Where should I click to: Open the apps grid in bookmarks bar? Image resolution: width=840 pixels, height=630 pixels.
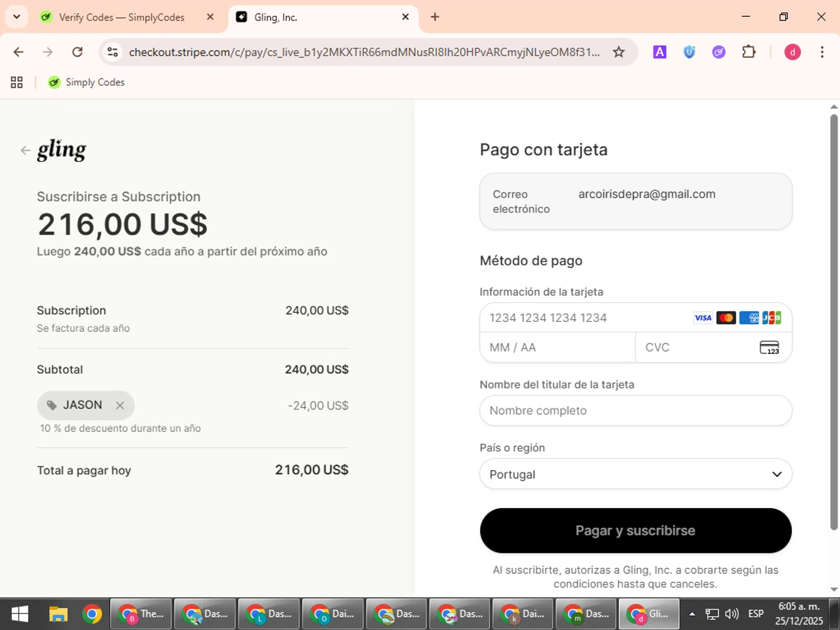click(17, 82)
